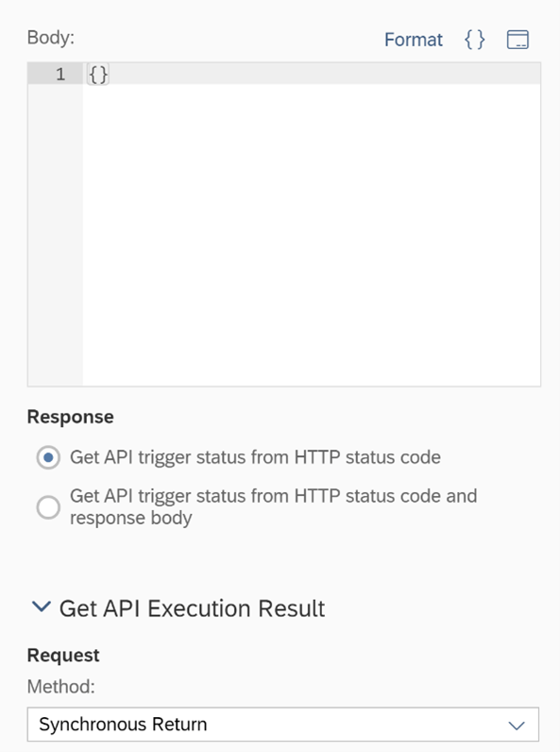Click the Method: field label
The image size is (560, 752).
(x=60, y=686)
